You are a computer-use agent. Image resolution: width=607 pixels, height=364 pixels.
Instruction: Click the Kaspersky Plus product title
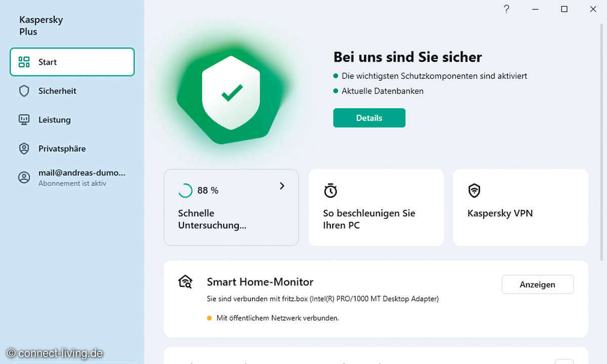(41, 26)
